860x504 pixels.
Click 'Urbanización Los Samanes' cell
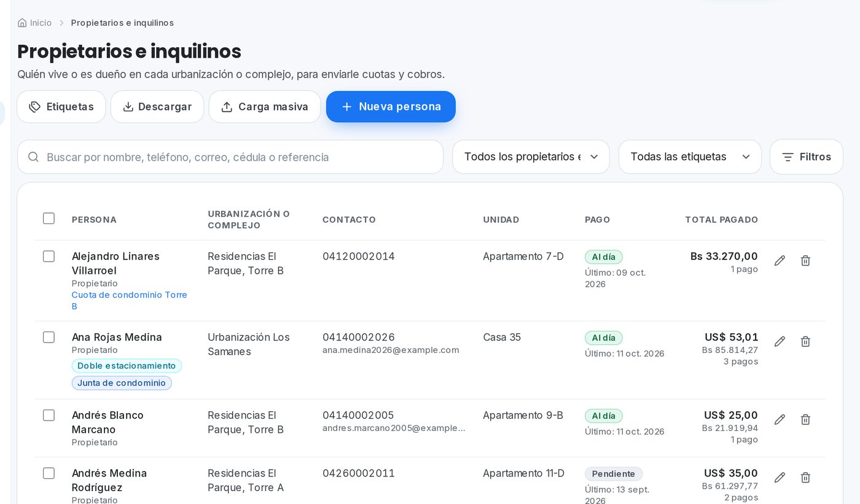(249, 344)
